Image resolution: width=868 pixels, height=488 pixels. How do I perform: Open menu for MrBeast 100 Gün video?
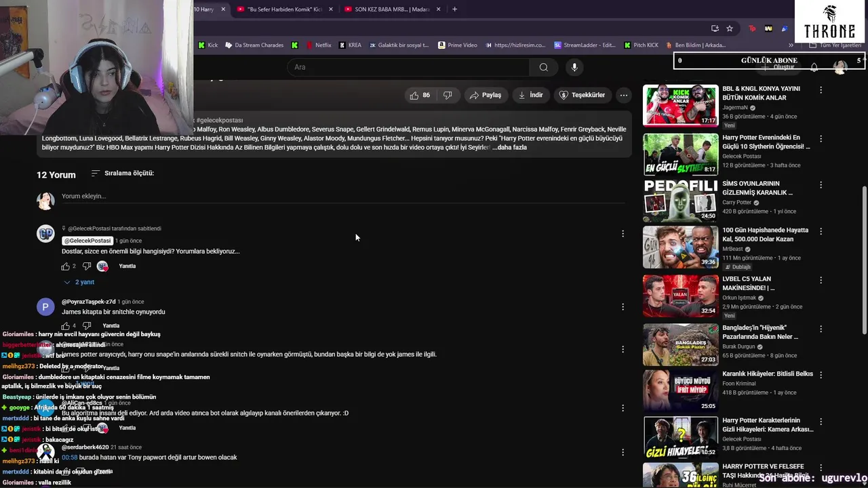pos(821,231)
